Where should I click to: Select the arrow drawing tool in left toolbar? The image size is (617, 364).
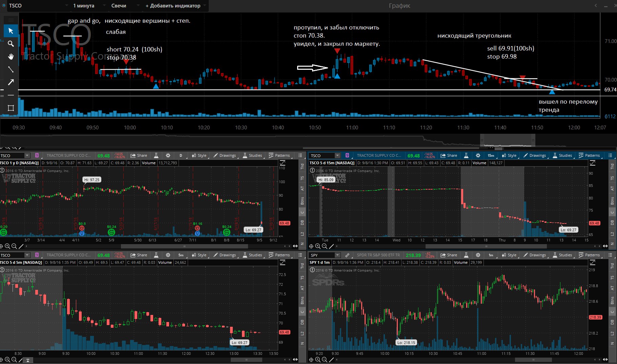[11, 82]
